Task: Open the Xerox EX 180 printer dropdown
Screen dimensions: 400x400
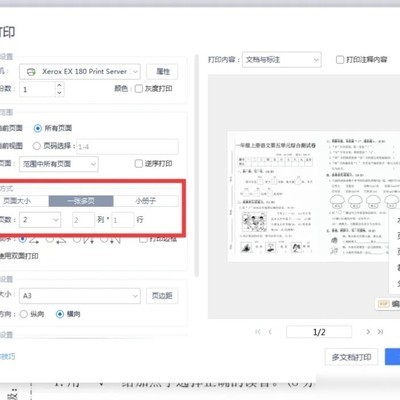Action: coord(80,71)
